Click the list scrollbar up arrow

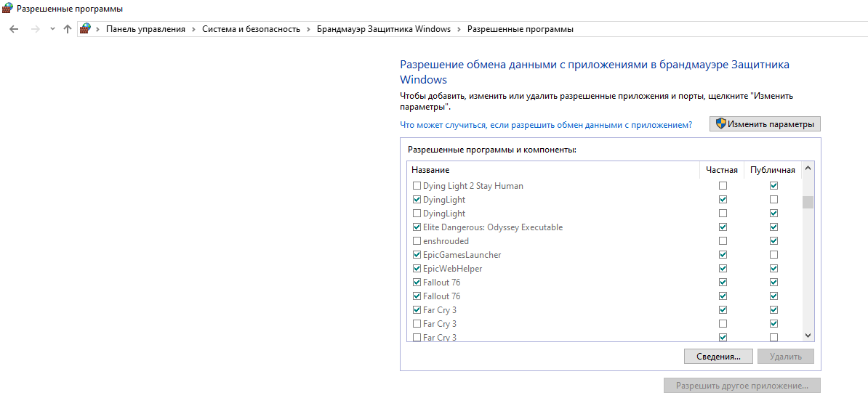coord(808,168)
